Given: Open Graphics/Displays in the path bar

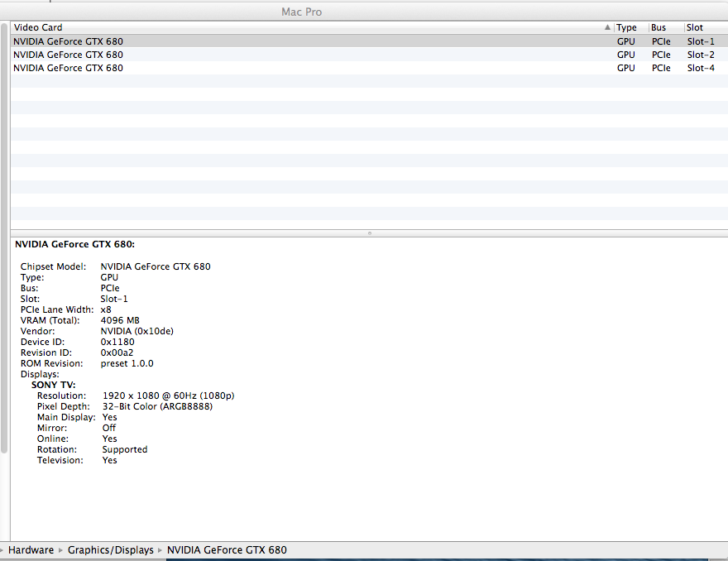Looking at the screenshot, I should click(x=111, y=550).
